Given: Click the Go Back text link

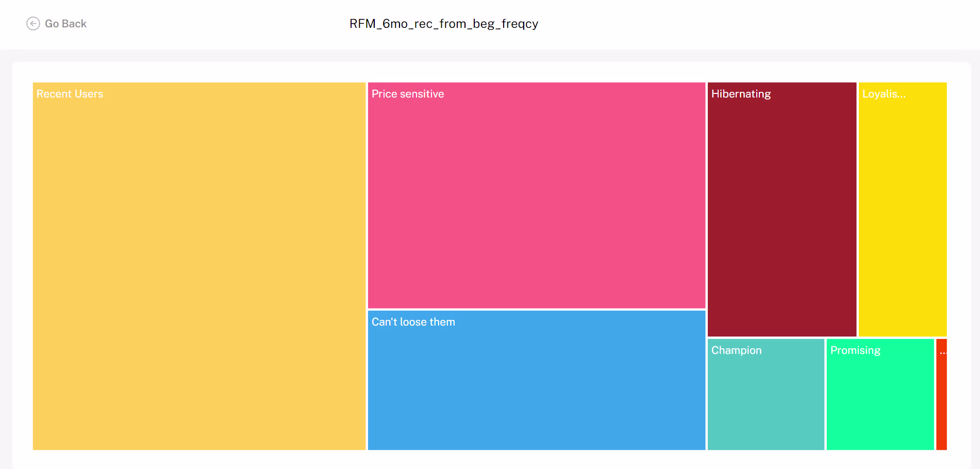Looking at the screenshot, I should click(65, 24).
